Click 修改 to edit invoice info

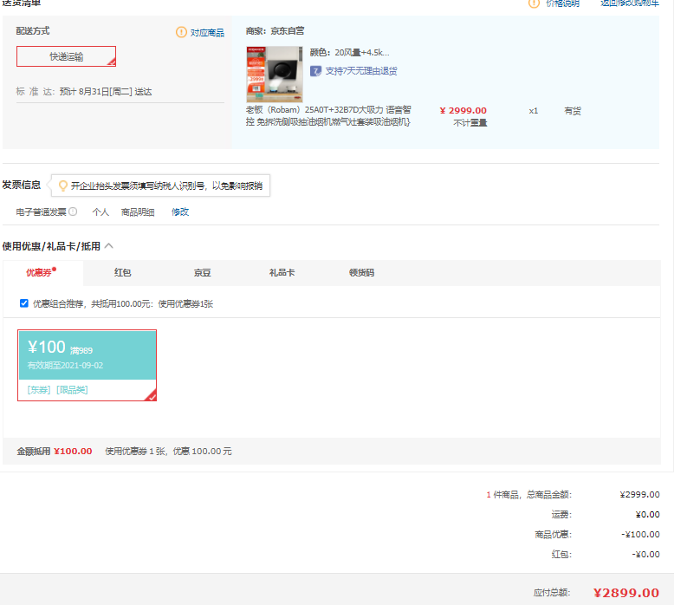click(180, 212)
